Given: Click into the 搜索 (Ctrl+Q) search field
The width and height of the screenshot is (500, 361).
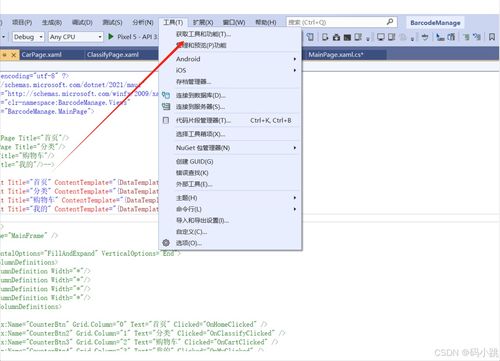Looking at the screenshot, I should click(336, 22).
